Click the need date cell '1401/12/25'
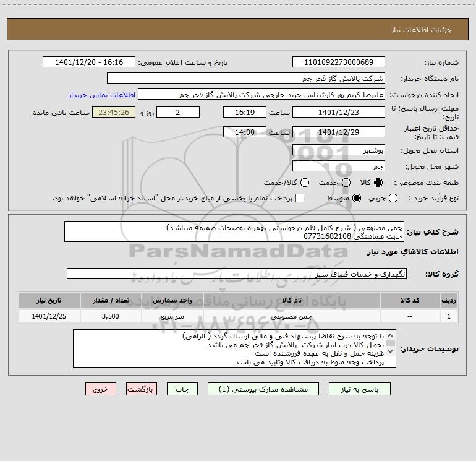Viewport: 476px width, 461px height. [49, 316]
